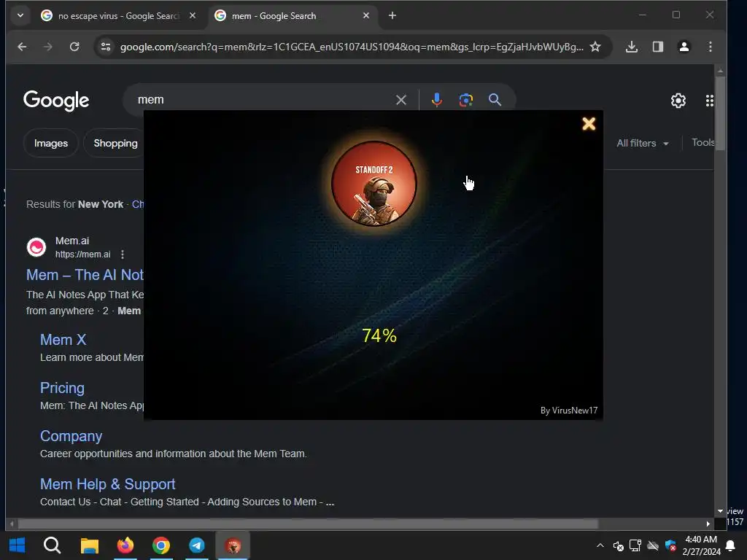The image size is (747, 560).
Task: Start voice search with microphone icon
Action: [436, 99]
